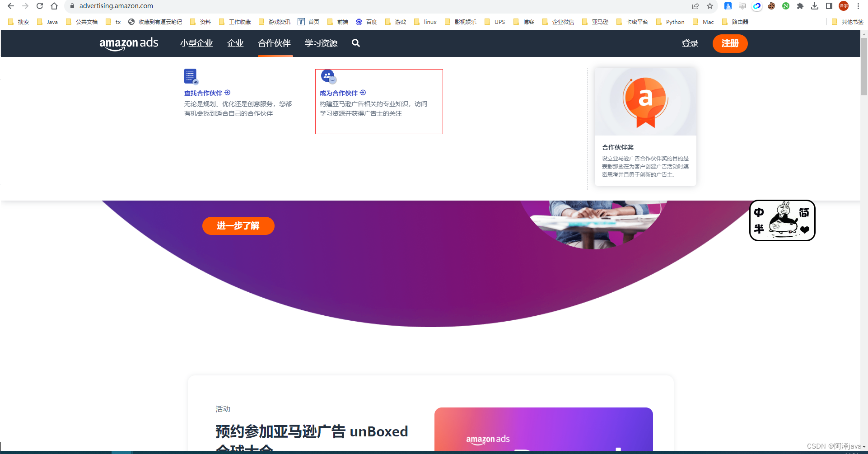Open the extensions puzzle icon

[x=800, y=6]
